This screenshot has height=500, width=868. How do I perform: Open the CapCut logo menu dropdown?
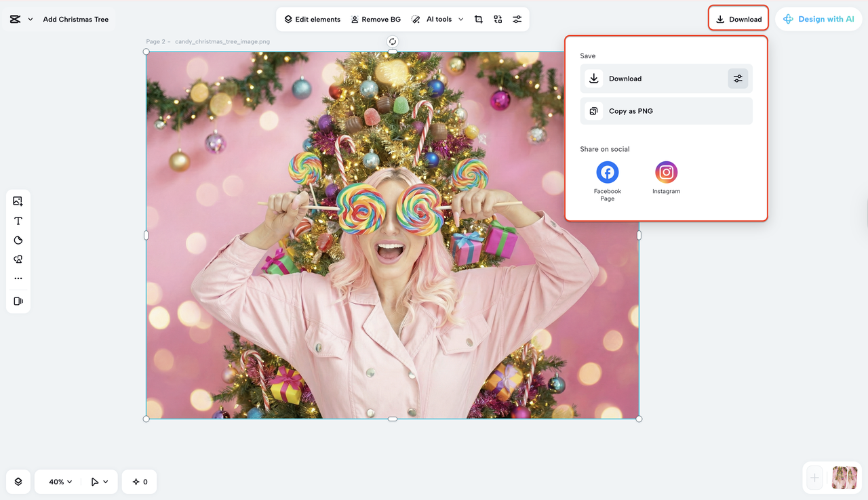(30, 20)
